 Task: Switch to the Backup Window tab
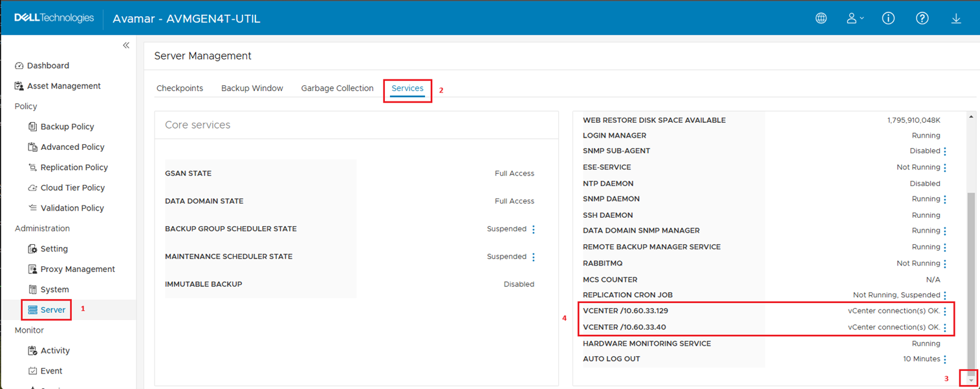click(x=252, y=89)
